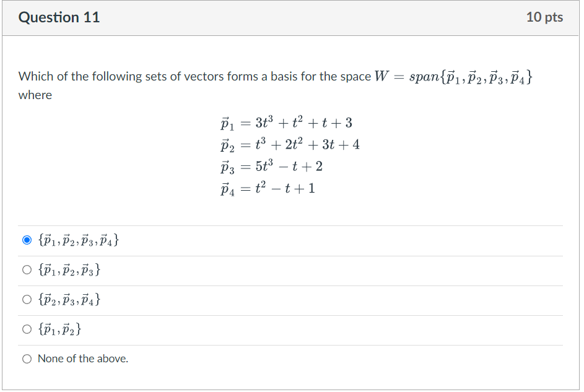This screenshot has width=584, height=392.
Task: Click the Question 11 heading
Action: [x=59, y=17]
